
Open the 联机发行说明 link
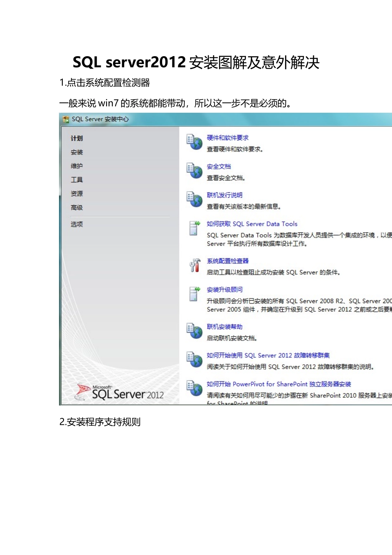pos(224,195)
